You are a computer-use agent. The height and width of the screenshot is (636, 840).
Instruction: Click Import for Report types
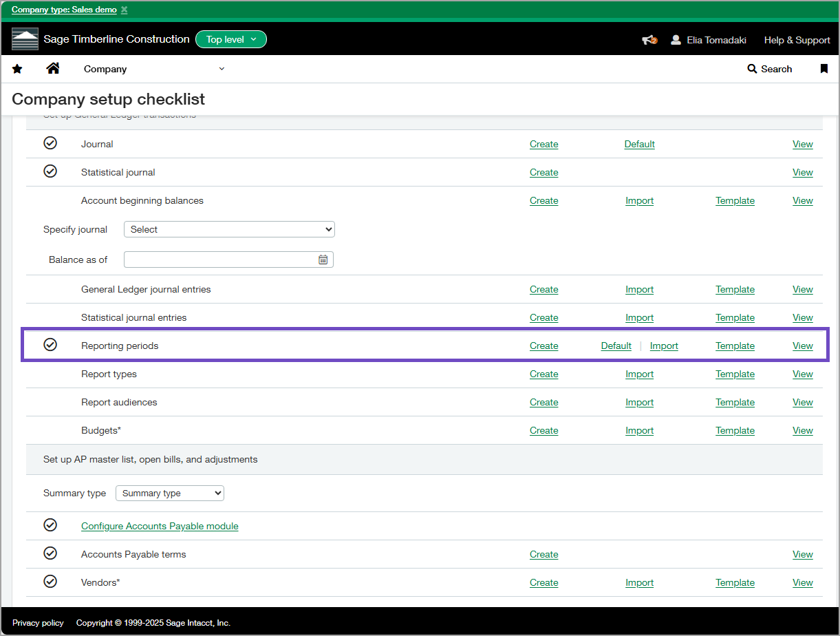pyautogui.click(x=639, y=374)
